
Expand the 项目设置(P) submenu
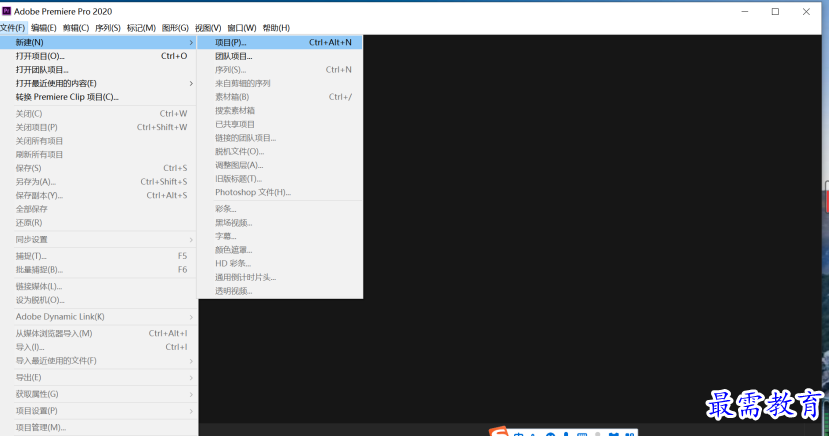click(x=99, y=411)
